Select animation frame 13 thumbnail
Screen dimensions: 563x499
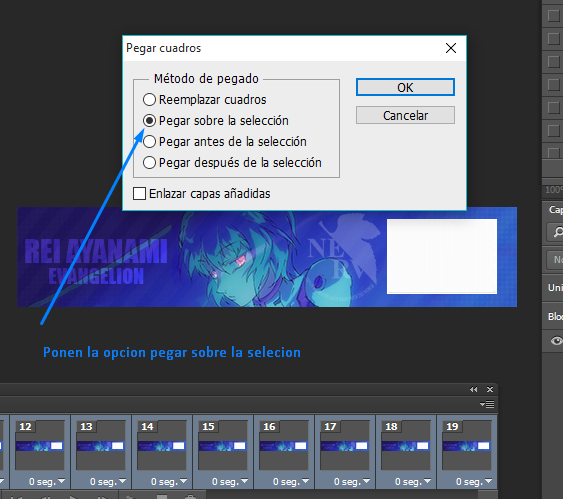101,445
